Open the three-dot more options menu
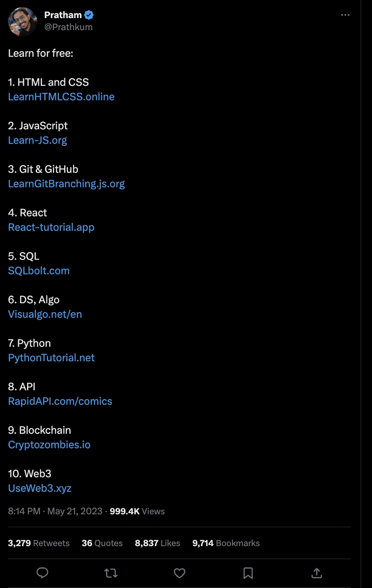Viewport: 372px width, 588px height. coord(345,15)
